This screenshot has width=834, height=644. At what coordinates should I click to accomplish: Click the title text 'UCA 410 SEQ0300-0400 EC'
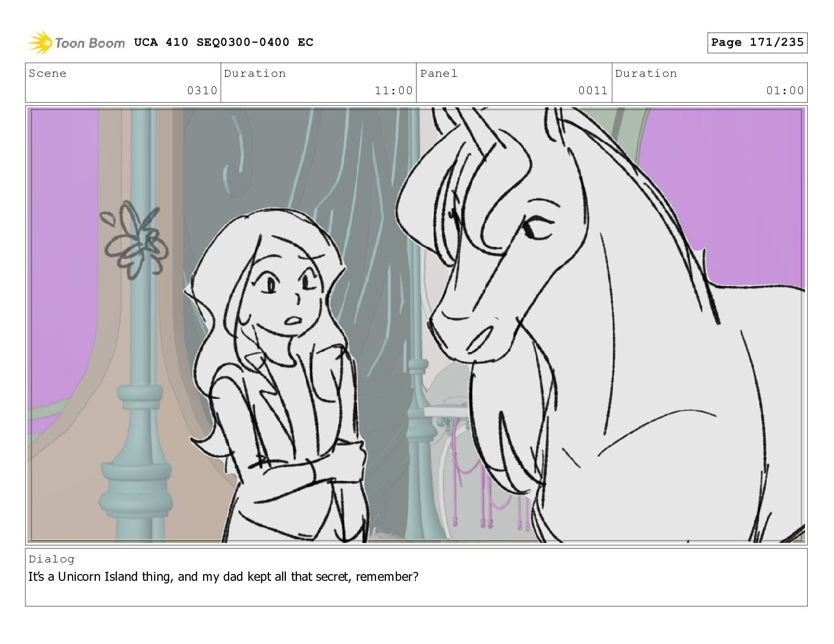coord(224,42)
